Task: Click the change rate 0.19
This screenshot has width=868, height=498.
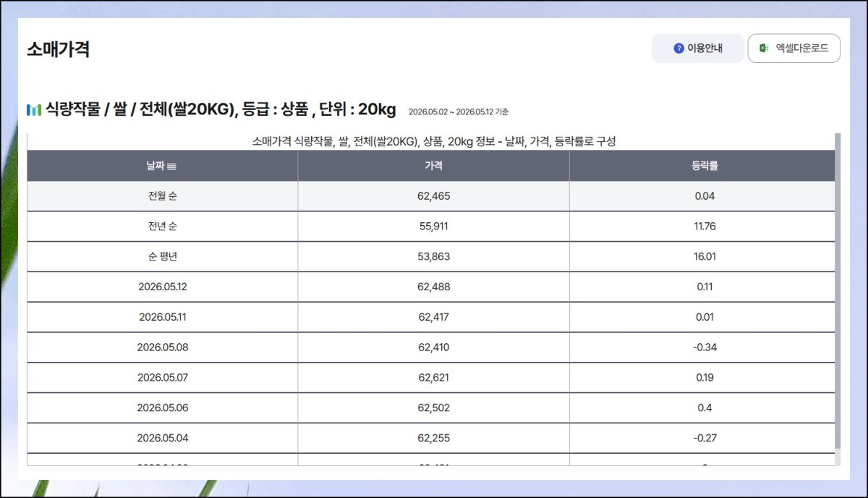Action: pyautogui.click(x=705, y=378)
